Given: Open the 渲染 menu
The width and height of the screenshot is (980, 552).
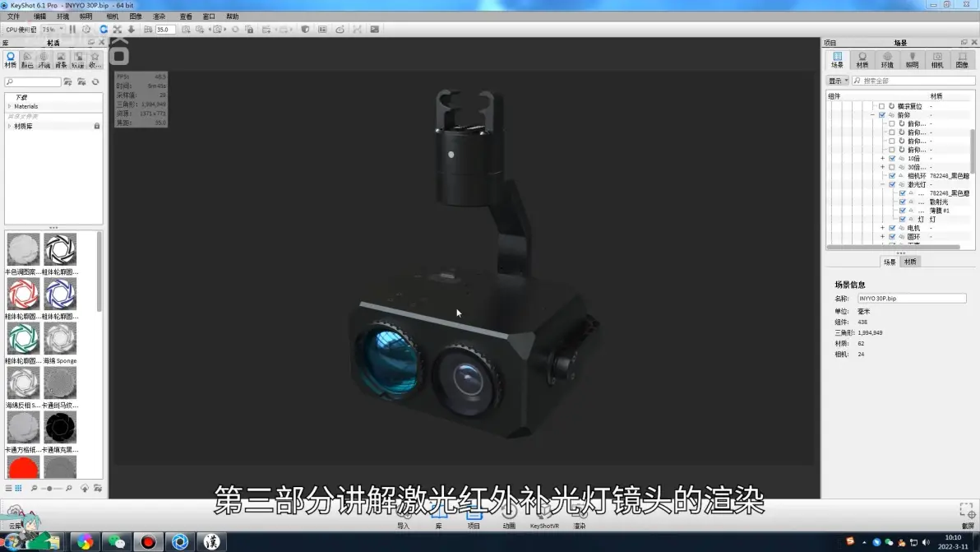Looking at the screenshot, I should click(159, 17).
